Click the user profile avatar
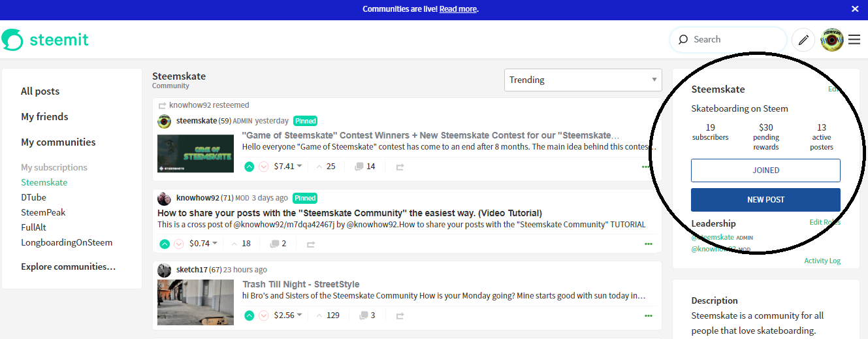 pyautogui.click(x=831, y=40)
